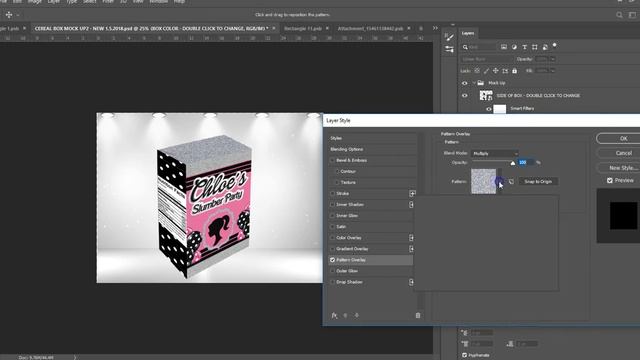The height and width of the screenshot is (360, 640).
Task: Click lock position icon in Layers
Action: [x=496, y=71]
